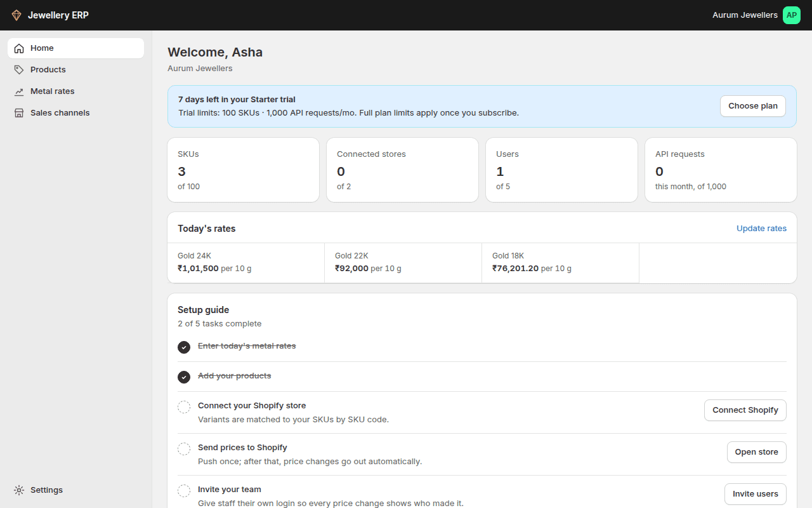Click checked circle for Add your products
812x508 pixels.
[x=184, y=377]
